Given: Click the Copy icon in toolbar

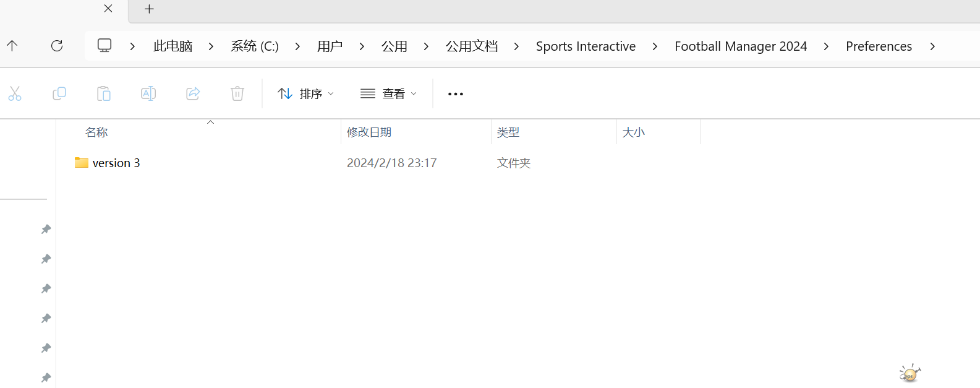Looking at the screenshot, I should click(x=59, y=93).
